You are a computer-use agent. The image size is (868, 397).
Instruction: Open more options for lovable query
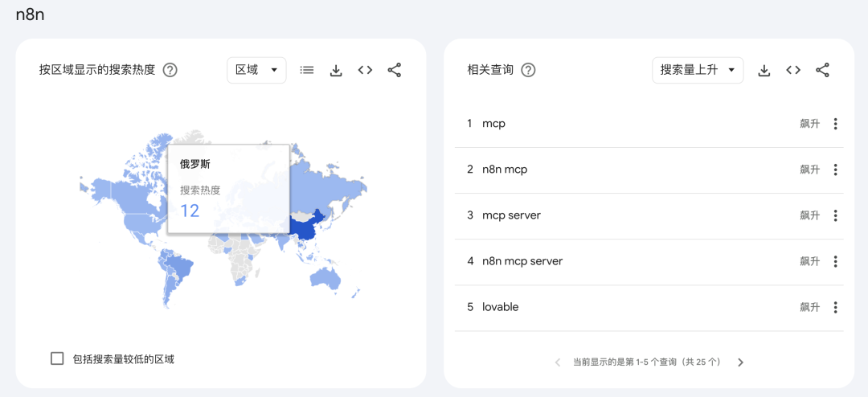(x=835, y=307)
